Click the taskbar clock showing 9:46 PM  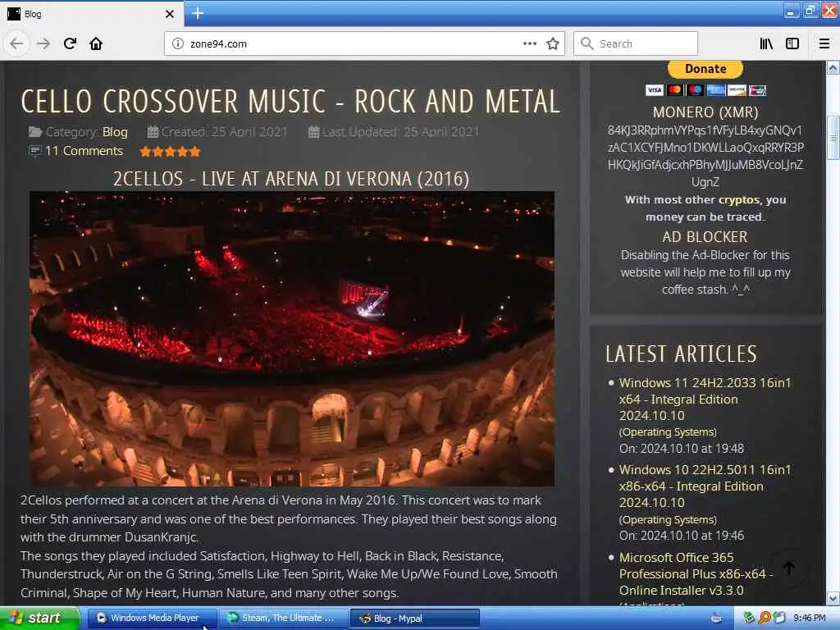point(810,619)
